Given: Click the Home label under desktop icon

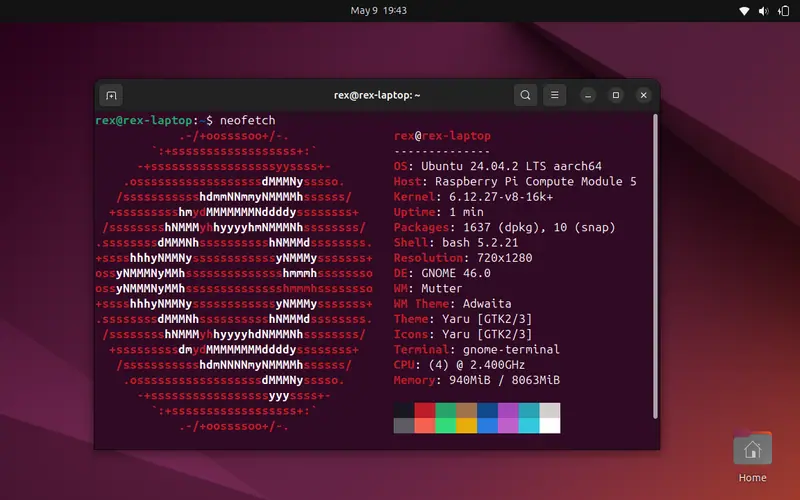Looking at the screenshot, I should coord(752,478).
